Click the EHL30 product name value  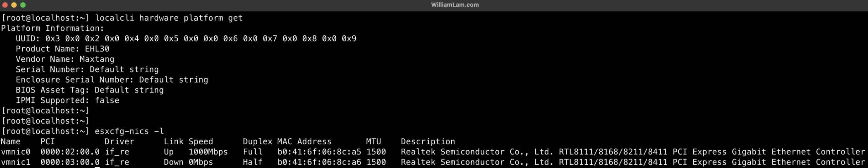point(97,49)
